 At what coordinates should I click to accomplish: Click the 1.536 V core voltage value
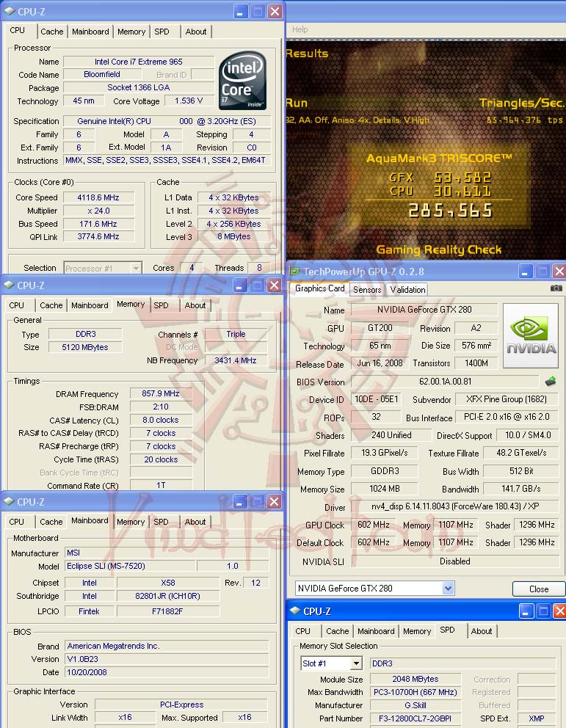tap(189, 101)
